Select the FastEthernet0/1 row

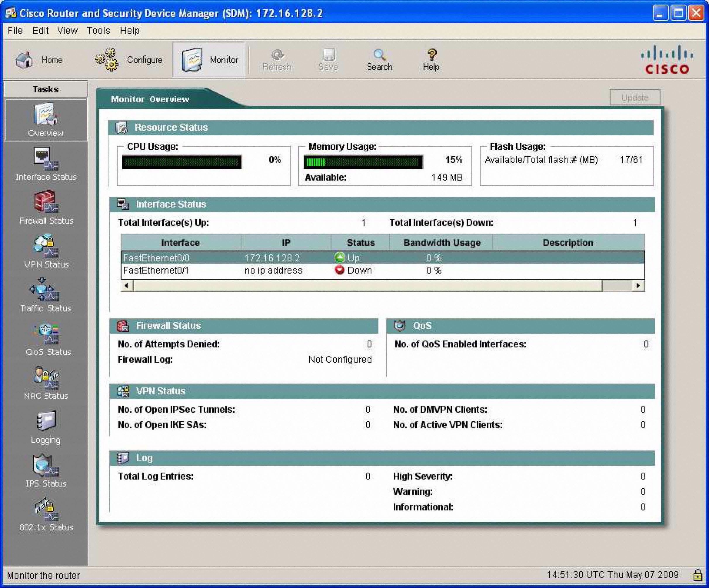pos(383,270)
